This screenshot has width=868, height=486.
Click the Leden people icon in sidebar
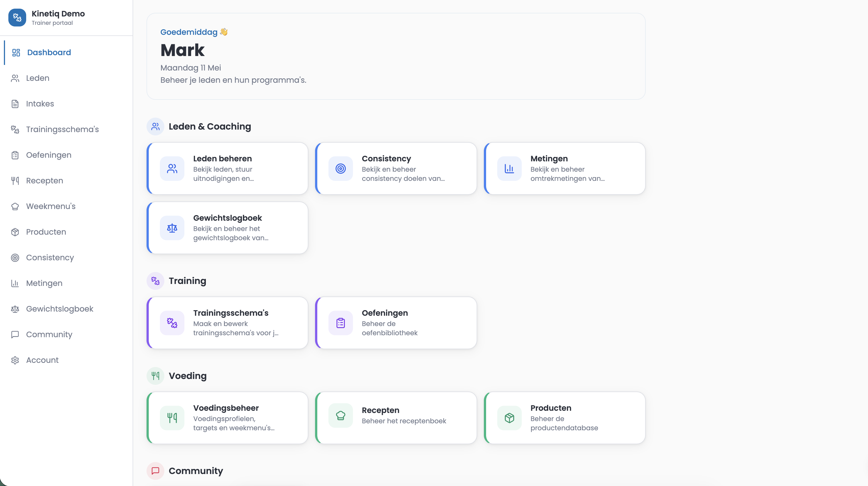coord(15,78)
